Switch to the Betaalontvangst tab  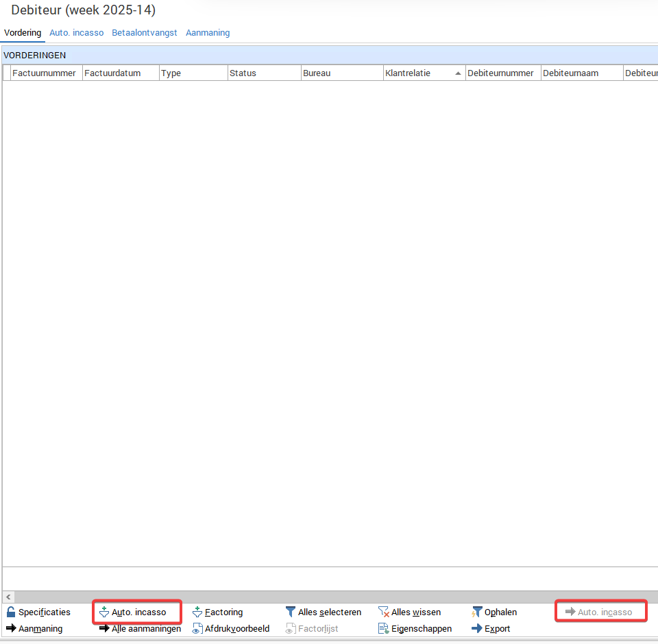[145, 32]
